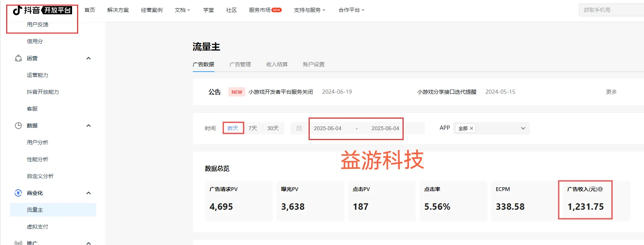Go to 首页 in top navigation
This screenshot has width=644, height=245.
90,10
